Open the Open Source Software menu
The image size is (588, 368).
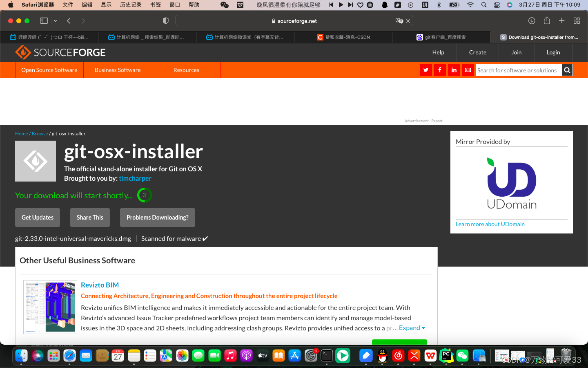[x=49, y=70]
